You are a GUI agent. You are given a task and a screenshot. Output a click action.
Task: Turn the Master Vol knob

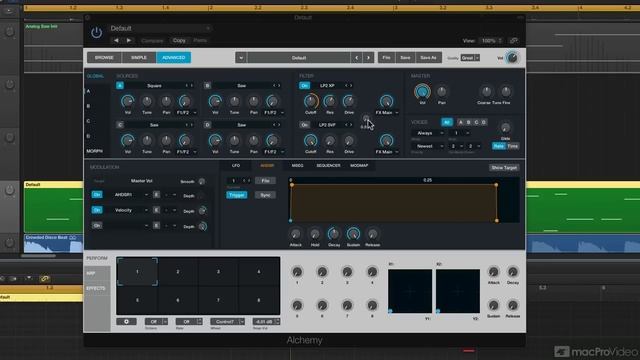click(422, 91)
